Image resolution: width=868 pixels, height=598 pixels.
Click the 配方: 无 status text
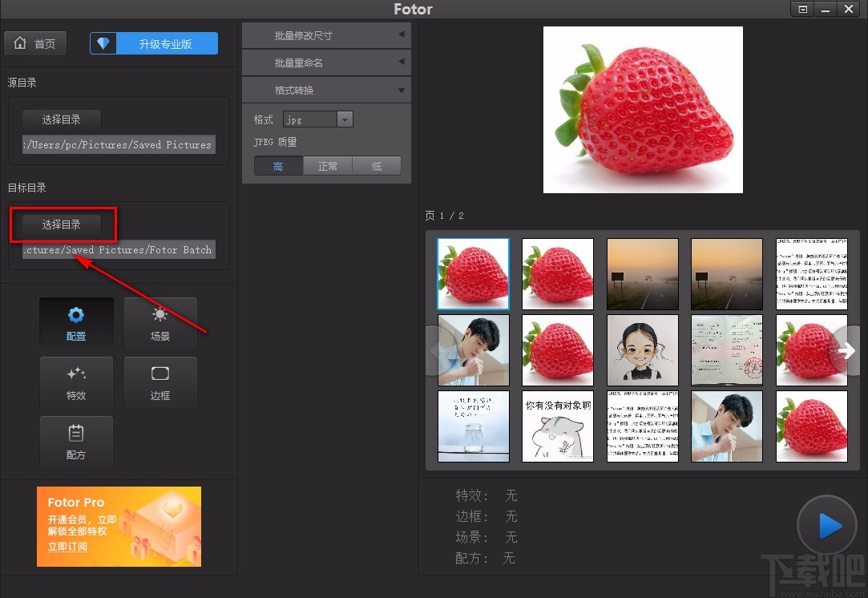[485, 558]
